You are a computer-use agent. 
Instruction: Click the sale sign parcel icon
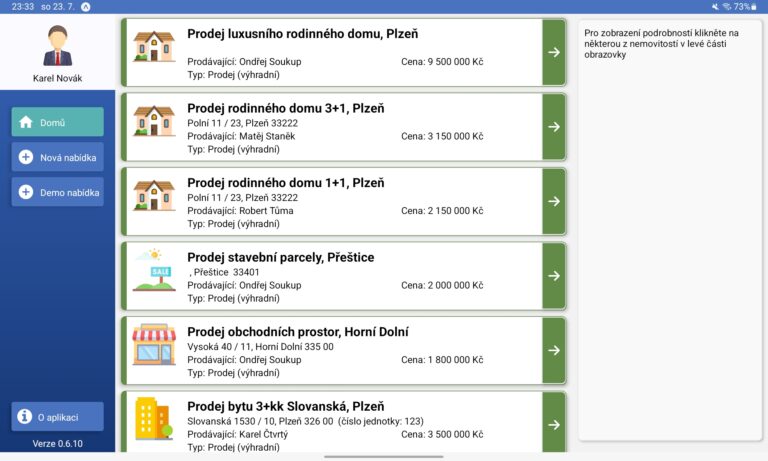point(154,270)
